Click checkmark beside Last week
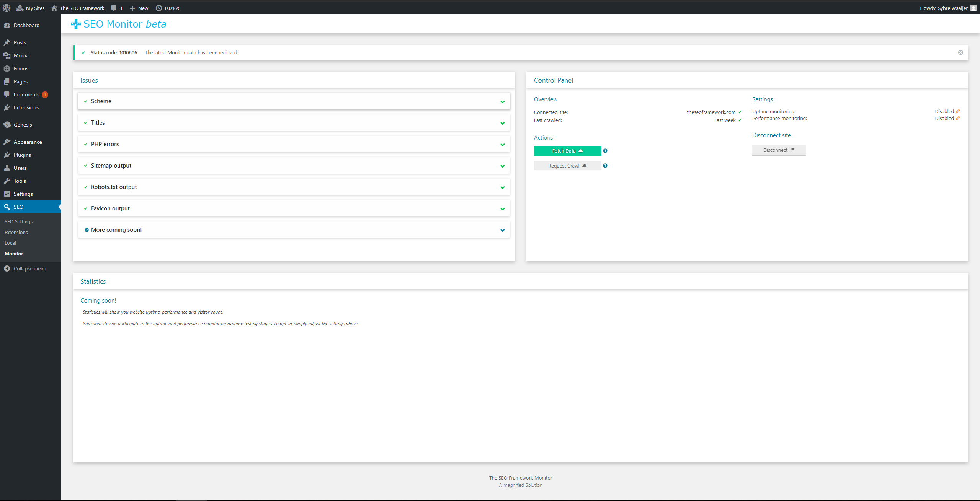The height and width of the screenshot is (501, 980). (x=740, y=120)
